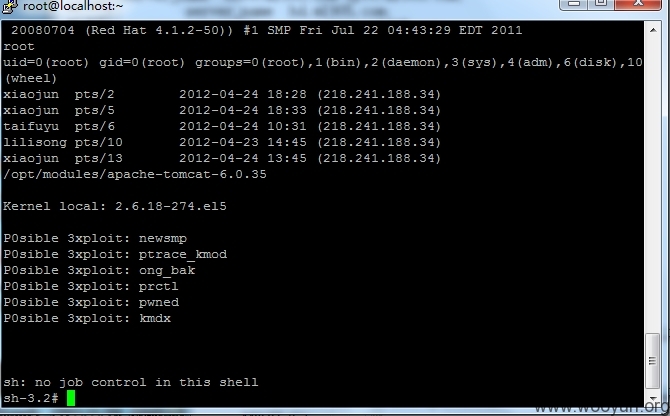
Task: Click the apache-tomcat-6.0.35 path line
Action: click(x=135, y=174)
